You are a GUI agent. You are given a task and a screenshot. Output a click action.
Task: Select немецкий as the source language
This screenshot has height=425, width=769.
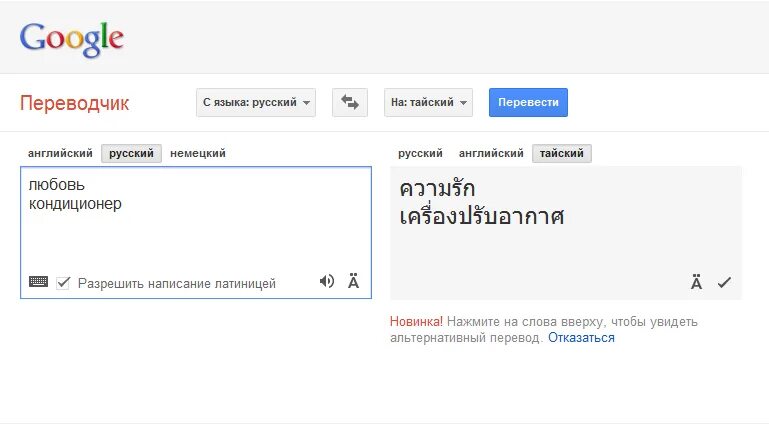coord(197,153)
